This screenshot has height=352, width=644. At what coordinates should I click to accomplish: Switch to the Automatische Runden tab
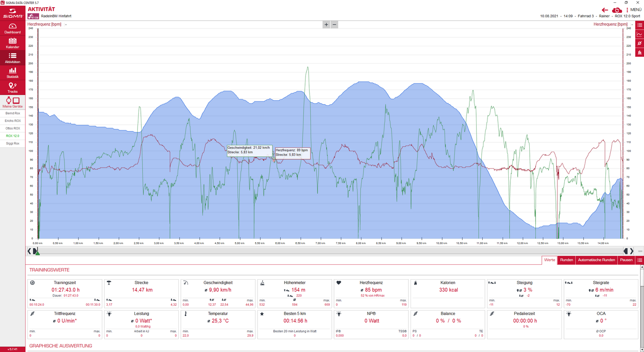pos(596,260)
